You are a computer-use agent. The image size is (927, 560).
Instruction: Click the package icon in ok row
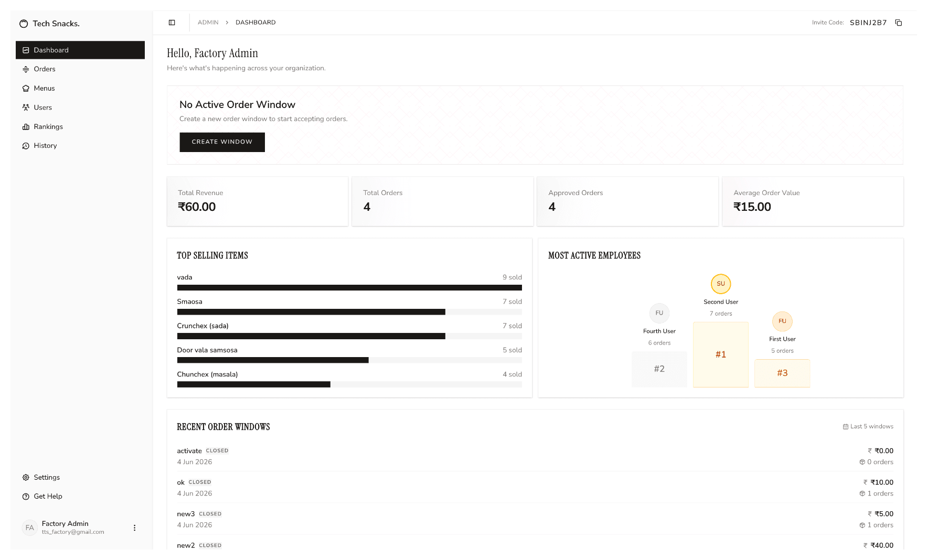[862, 493]
